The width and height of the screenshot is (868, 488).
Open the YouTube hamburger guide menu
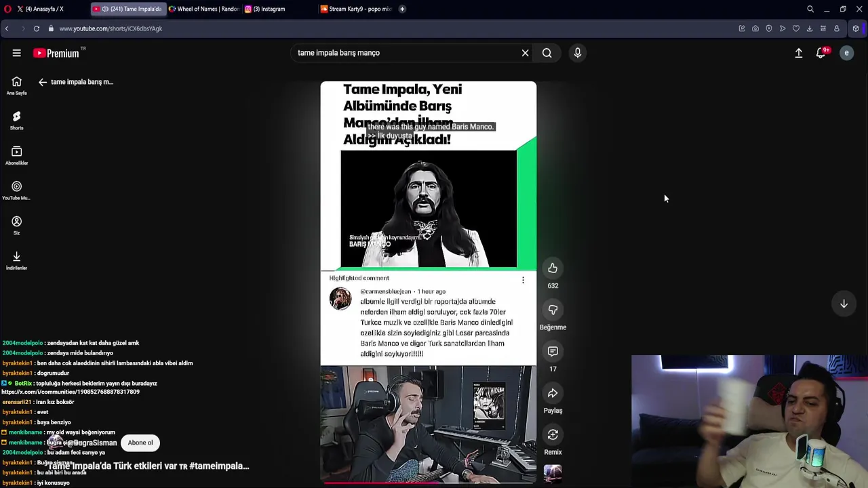pos(16,53)
